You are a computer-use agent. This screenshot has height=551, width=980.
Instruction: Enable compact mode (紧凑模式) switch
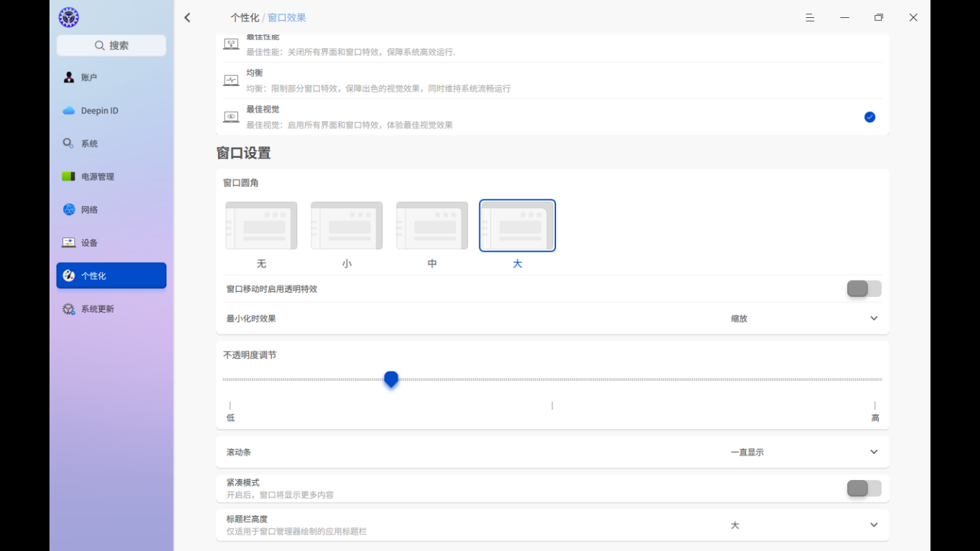864,489
